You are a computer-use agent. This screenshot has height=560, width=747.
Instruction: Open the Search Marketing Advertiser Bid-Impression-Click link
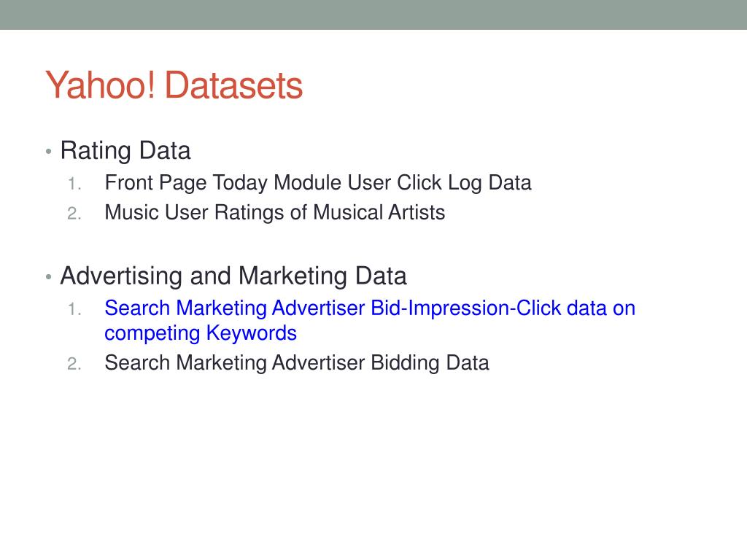click(x=370, y=321)
